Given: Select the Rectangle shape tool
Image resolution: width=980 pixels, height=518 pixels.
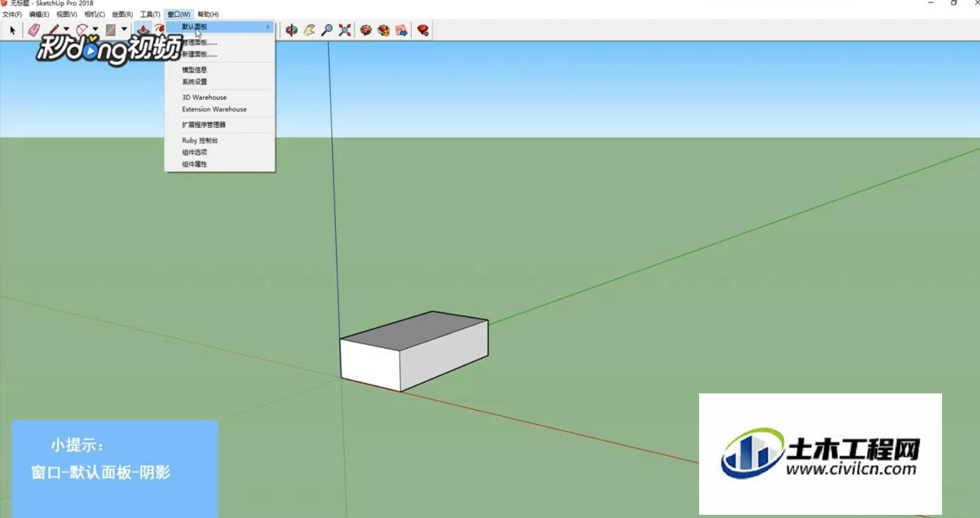Looking at the screenshot, I should coord(111,30).
